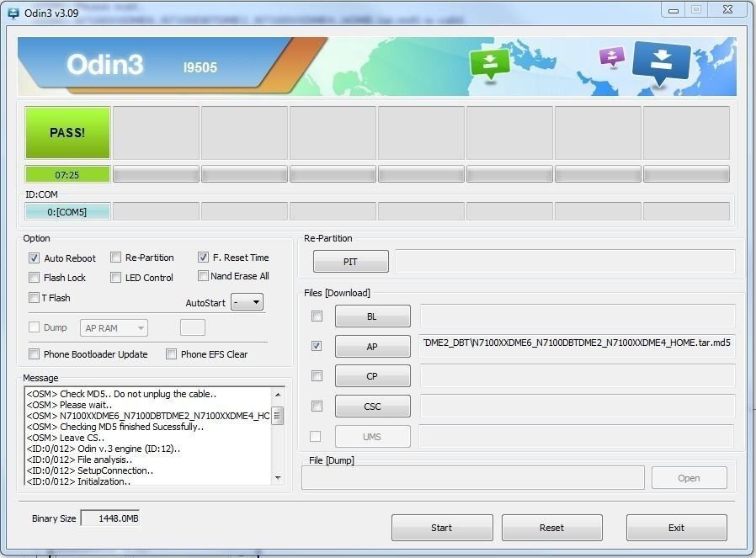Screen dimensions: 756x558
Task: Click the AP file path field
Action: (x=578, y=346)
